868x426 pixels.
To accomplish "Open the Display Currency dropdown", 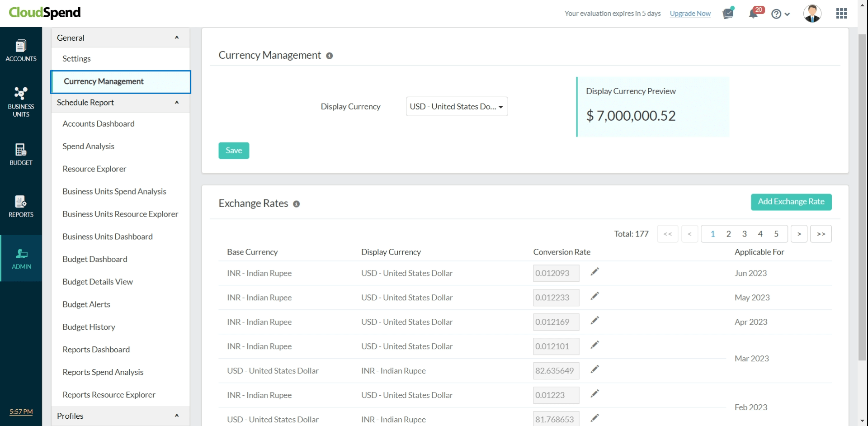I will [x=457, y=106].
